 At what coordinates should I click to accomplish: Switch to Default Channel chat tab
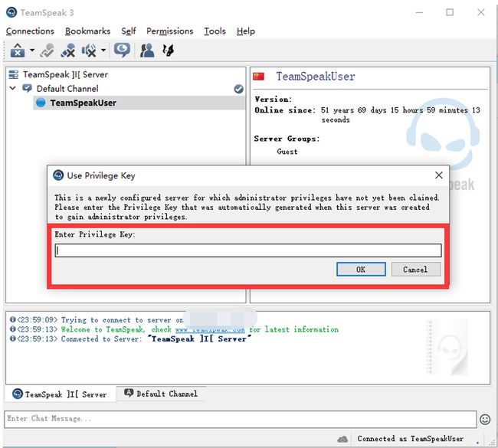tap(161, 394)
